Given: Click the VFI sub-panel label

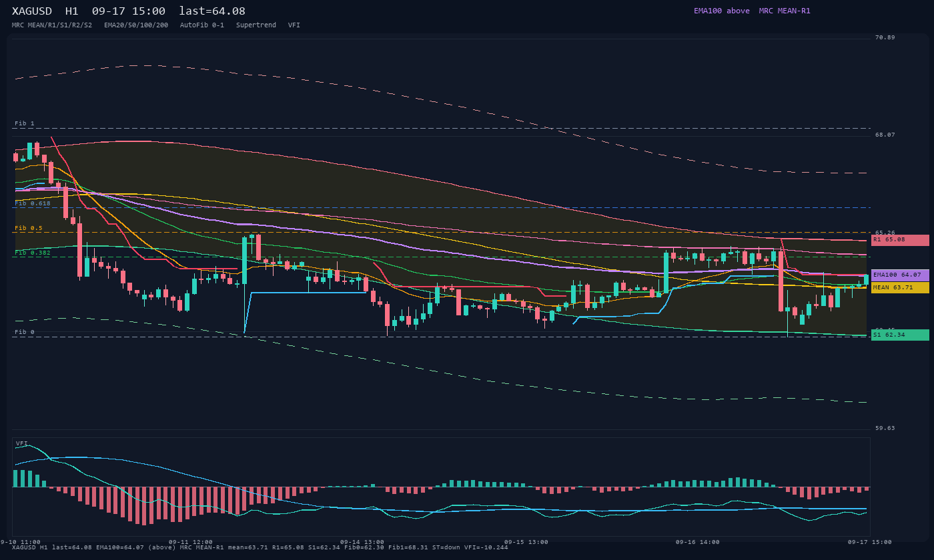Looking at the screenshot, I should (x=22, y=443).
